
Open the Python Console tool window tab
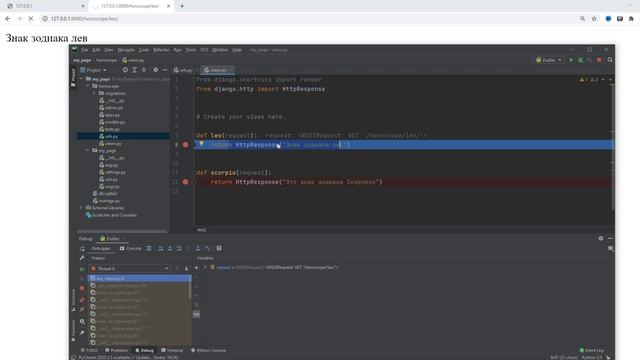[208, 350]
